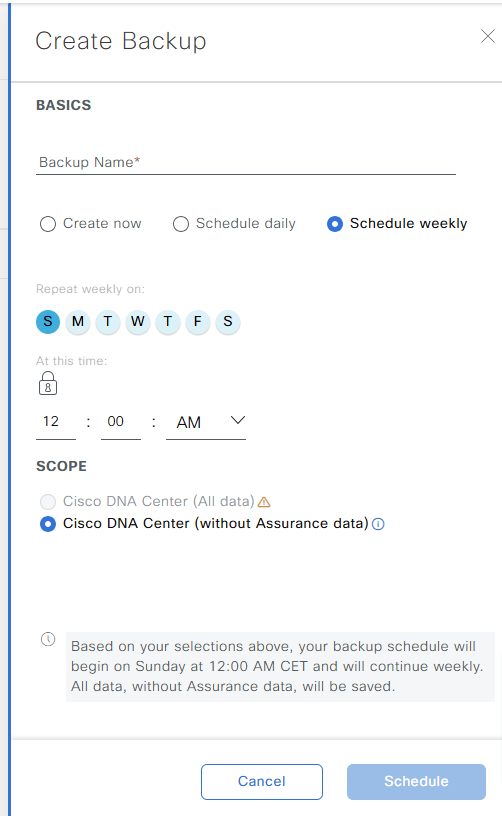Close the Create Backup panel
This screenshot has width=502, height=816.
(x=487, y=36)
